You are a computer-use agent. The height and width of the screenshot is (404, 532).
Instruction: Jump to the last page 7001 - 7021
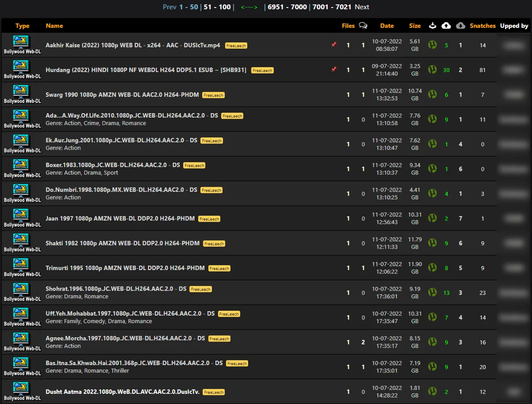tap(332, 7)
